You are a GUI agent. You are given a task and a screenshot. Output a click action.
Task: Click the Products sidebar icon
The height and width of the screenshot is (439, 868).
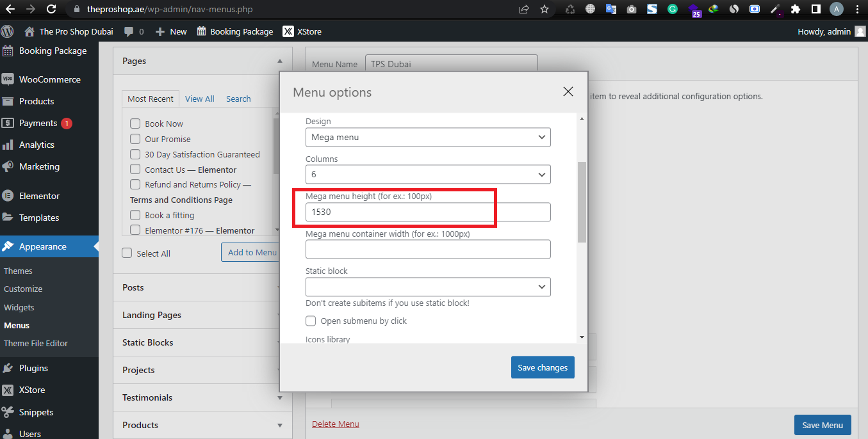pos(8,101)
